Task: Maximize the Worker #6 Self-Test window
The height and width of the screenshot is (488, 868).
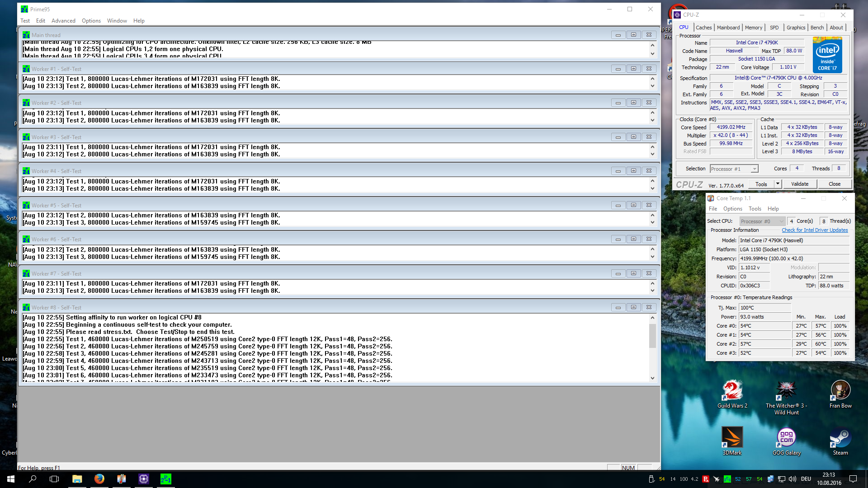Action: click(633, 239)
